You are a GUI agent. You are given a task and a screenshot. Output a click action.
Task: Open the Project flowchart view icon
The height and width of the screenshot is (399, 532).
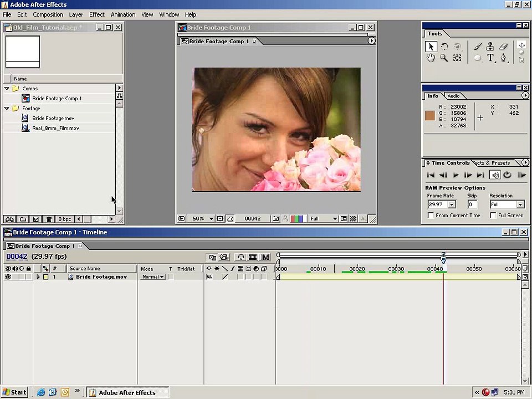click(x=119, y=96)
